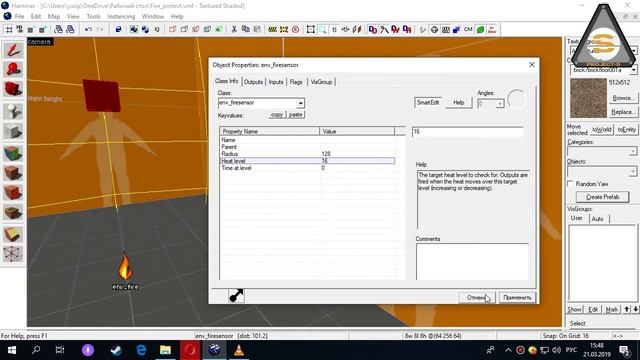Click the Ungroup toolbar icon

pyautogui.click(x=145, y=29)
